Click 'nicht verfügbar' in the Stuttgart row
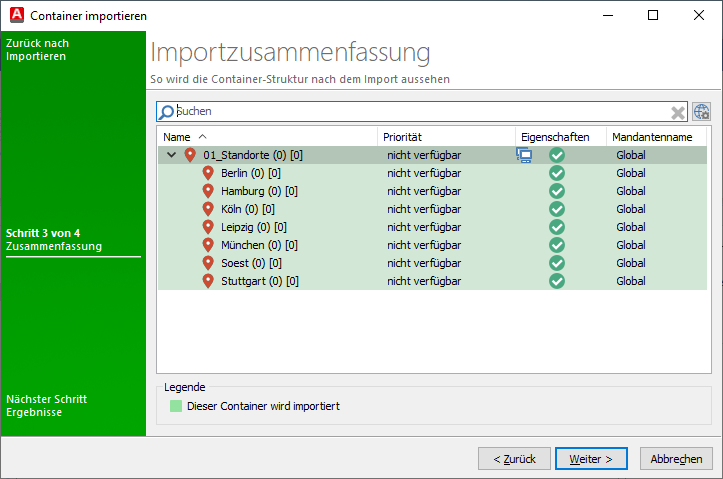Viewport: 723px width, 479px height. click(424, 281)
